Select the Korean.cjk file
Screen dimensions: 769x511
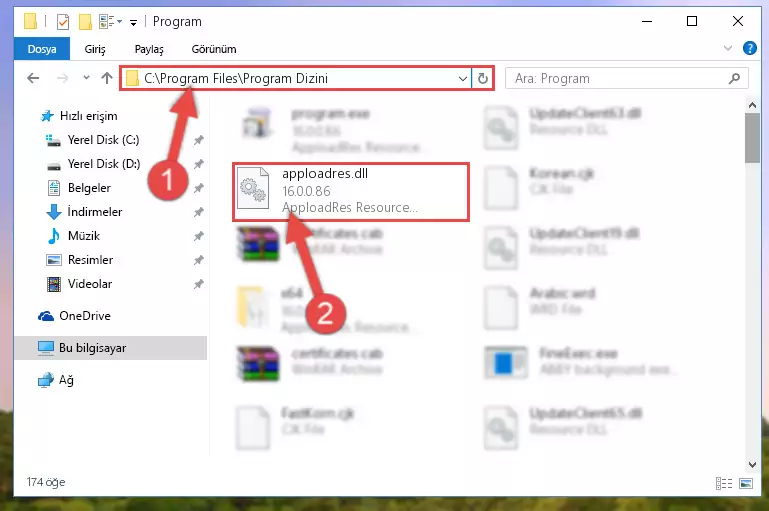tap(539, 188)
